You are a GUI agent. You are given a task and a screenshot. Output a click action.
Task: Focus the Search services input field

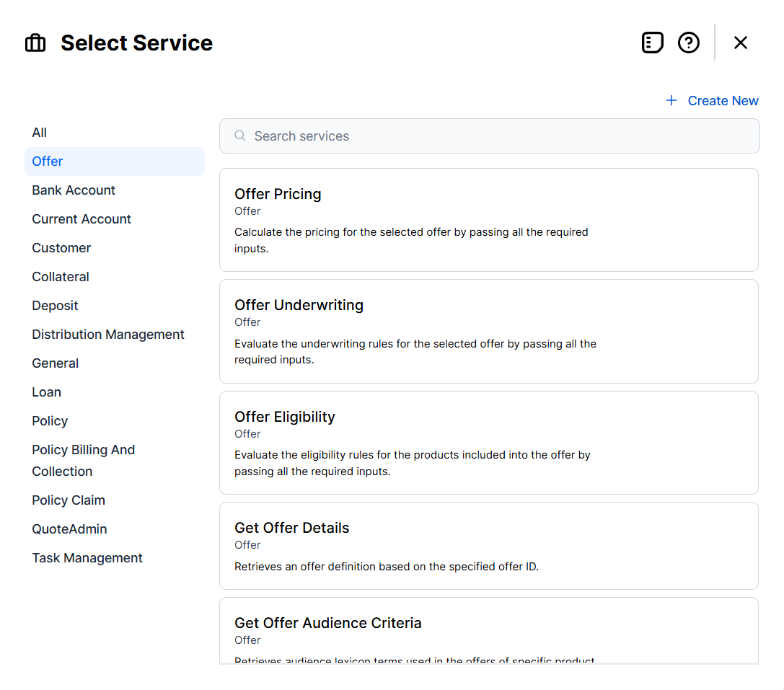click(x=498, y=136)
